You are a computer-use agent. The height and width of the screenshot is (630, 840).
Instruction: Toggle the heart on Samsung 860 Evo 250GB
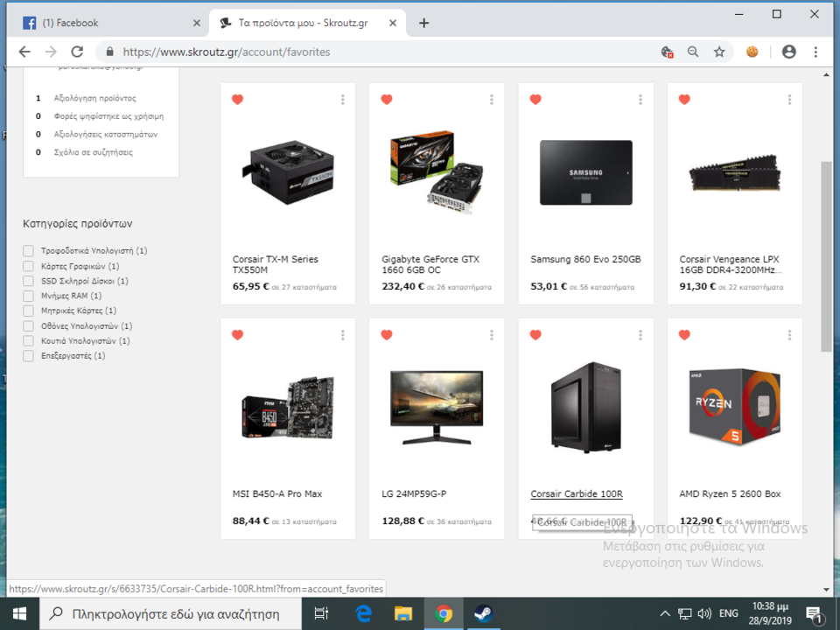(535, 99)
